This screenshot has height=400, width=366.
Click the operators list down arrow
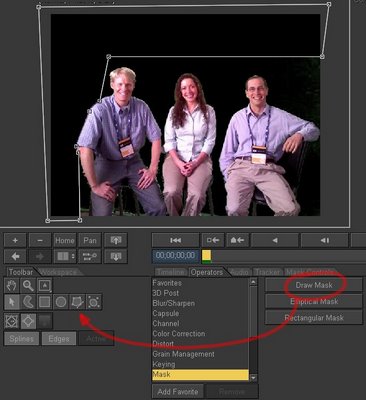(253, 378)
